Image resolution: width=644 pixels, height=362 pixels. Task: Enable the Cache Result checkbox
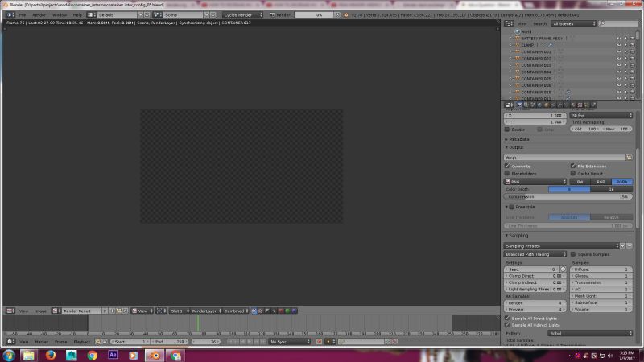(x=573, y=173)
